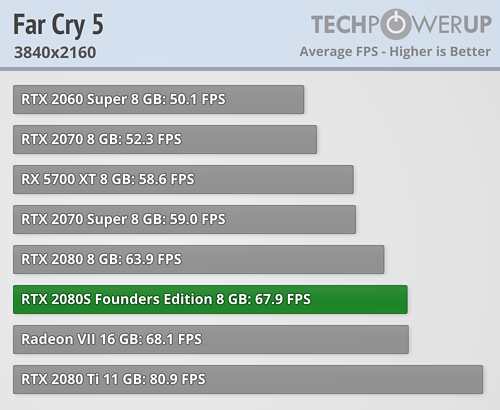Screen dimensions: 500x410
Task: Click the 50.1 FPS value text
Action: coord(198,99)
